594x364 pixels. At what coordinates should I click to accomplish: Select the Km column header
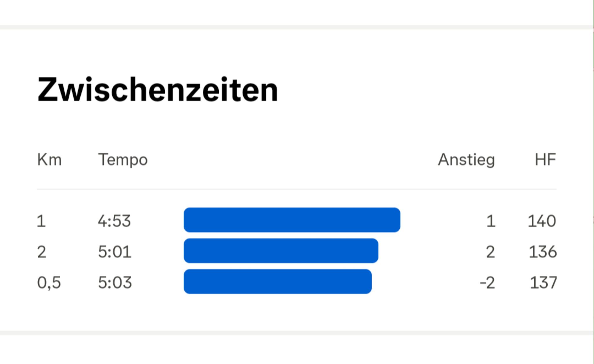click(50, 160)
